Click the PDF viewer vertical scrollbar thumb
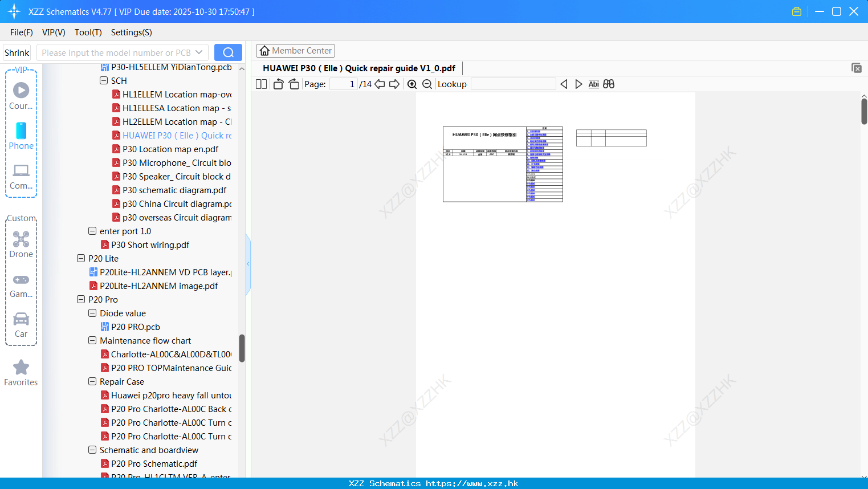 coord(864,111)
